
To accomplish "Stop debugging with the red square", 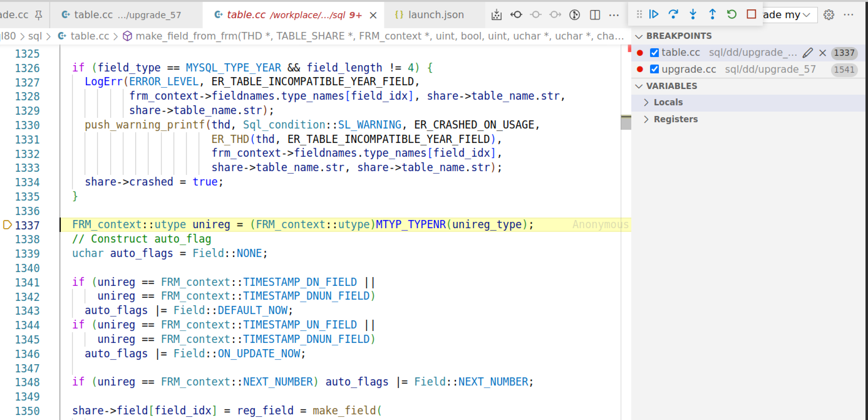I will (751, 14).
